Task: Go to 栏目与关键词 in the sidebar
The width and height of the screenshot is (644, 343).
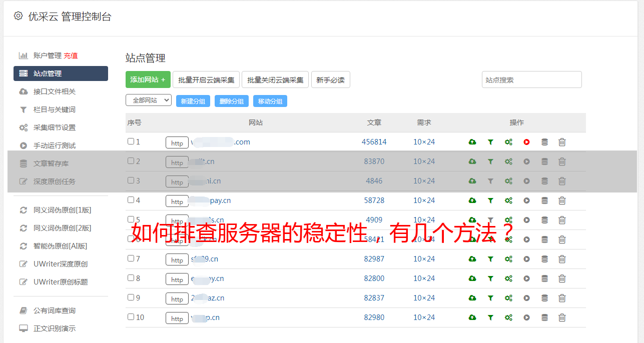Action: [x=55, y=109]
